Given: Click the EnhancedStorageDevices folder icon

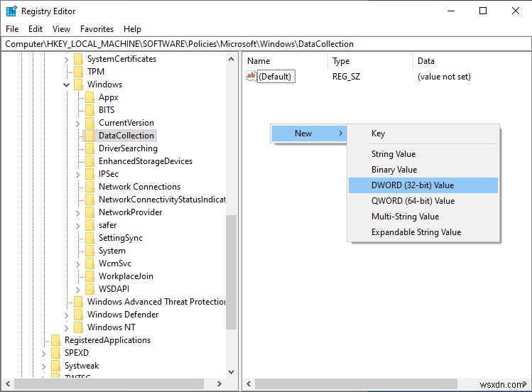Looking at the screenshot, I should [x=90, y=161].
